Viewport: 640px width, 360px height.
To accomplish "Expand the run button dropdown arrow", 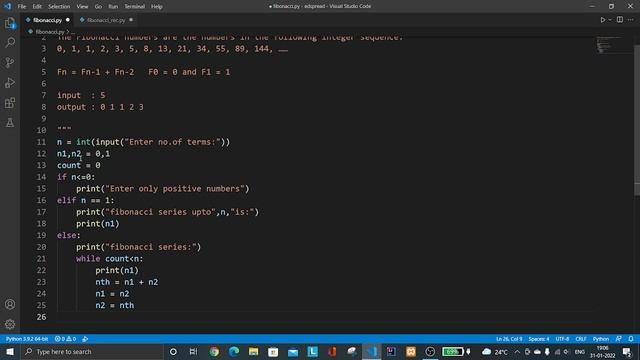I will (x=610, y=20).
